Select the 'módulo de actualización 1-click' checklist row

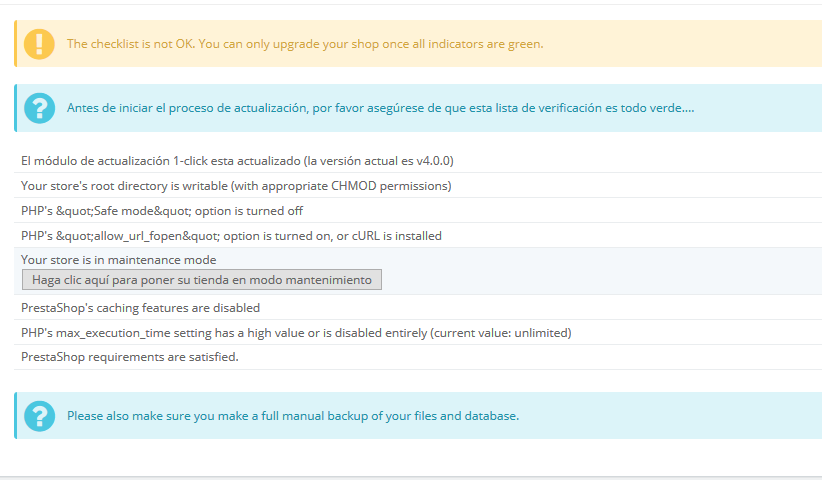pyautogui.click(x=238, y=160)
